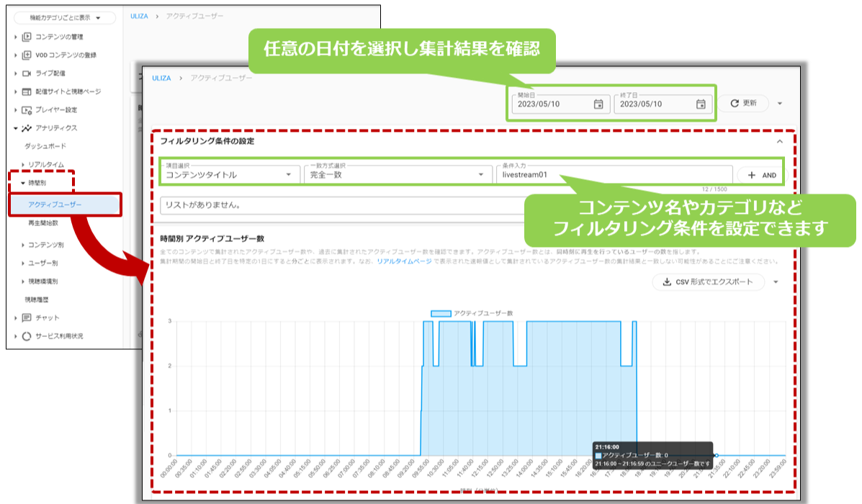This screenshot has width=862, height=504.
Task: Open the dropdown arrow beside CSV export
Action: coord(776,282)
